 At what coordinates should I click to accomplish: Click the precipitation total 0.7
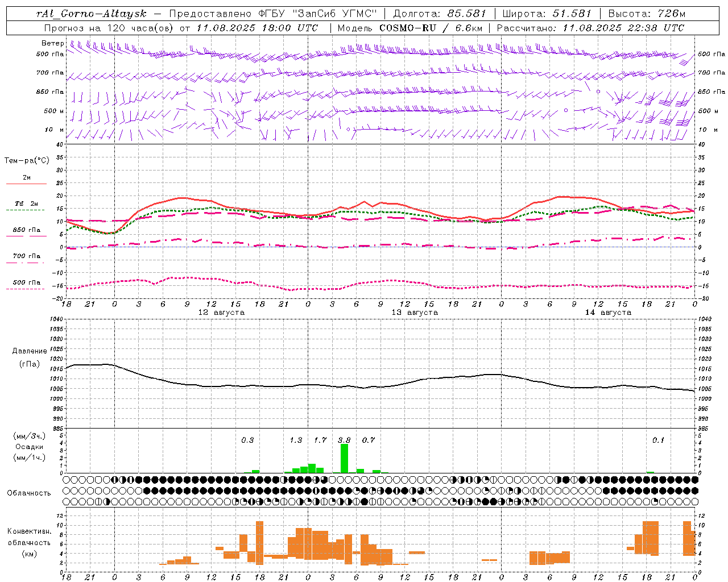tap(369, 440)
